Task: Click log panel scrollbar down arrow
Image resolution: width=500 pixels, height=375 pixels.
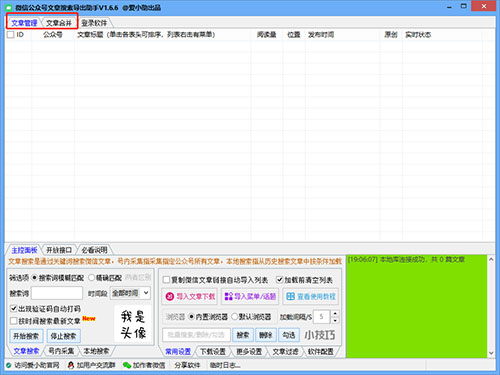Action: pyautogui.click(x=491, y=353)
